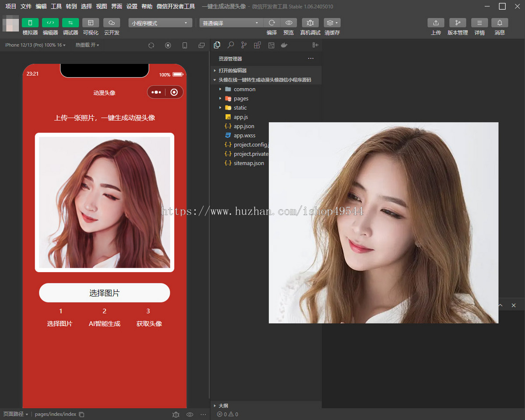This screenshot has width=525, height=420.
Task: Open the 视图 menu
Action: tap(101, 7)
